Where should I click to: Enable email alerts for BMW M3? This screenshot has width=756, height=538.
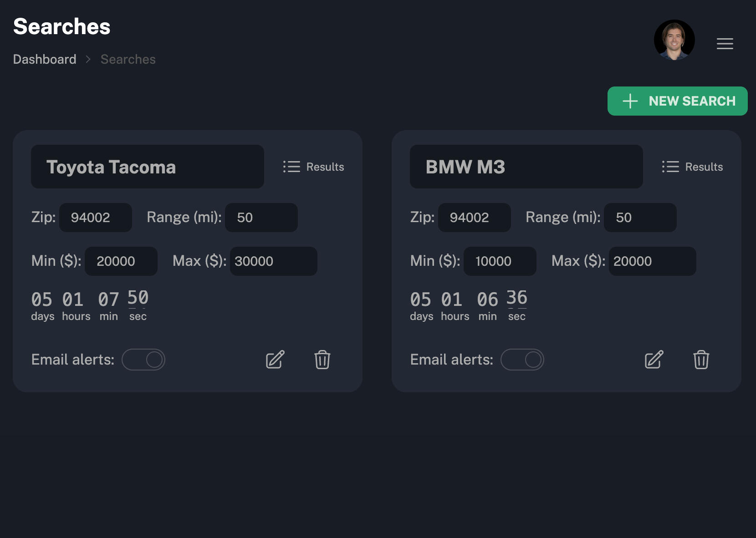click(522, 360)
